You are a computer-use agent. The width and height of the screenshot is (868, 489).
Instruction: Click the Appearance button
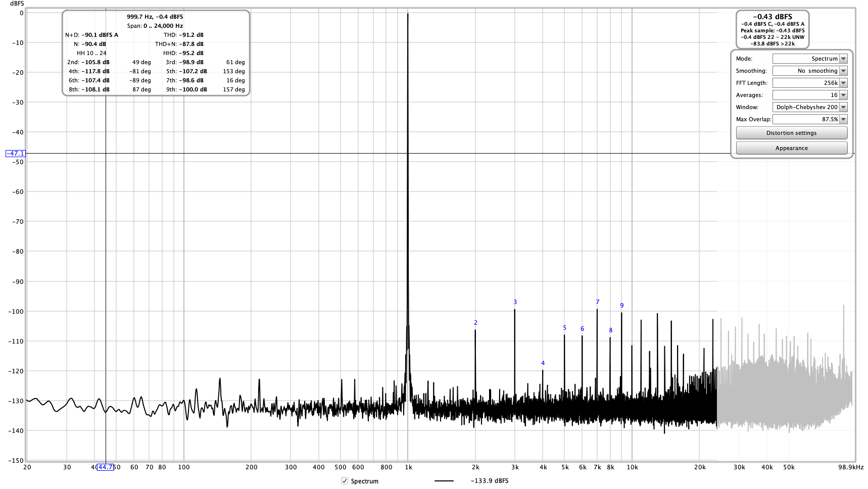792,148
